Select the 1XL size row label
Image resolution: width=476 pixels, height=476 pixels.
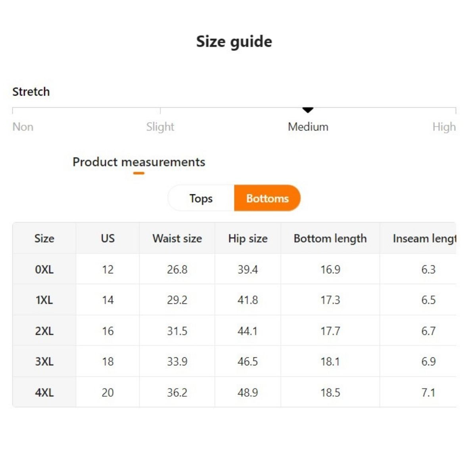pos(44,300)
